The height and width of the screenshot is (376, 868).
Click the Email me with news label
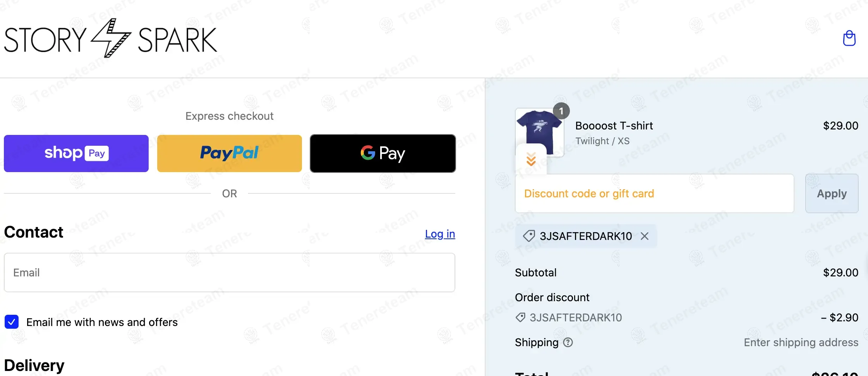click(102, 322)
